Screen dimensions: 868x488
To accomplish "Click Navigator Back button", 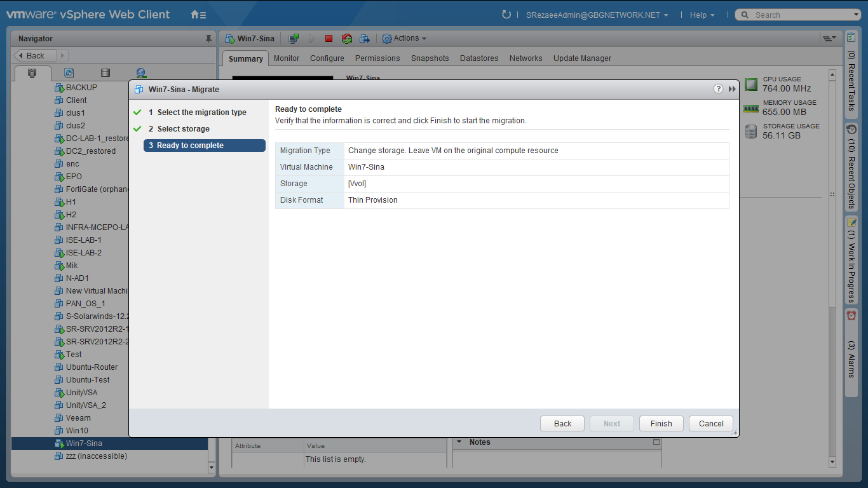I will pos(35,56).
